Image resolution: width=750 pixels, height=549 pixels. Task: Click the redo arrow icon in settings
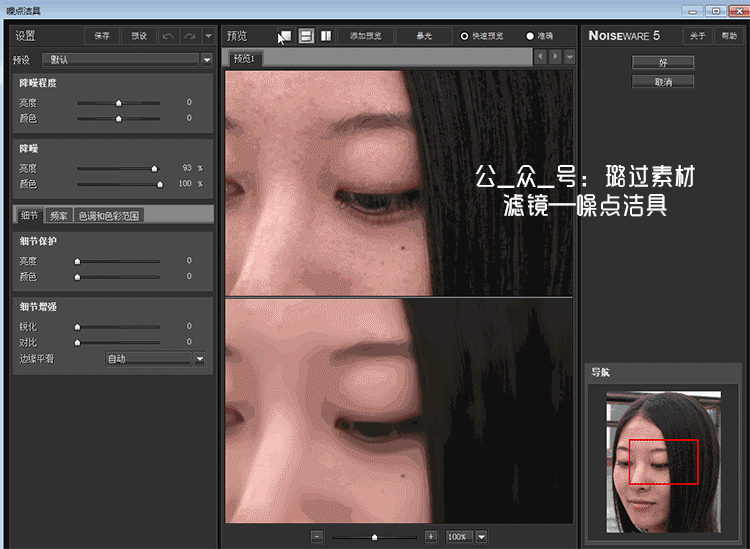coord(189,36)
